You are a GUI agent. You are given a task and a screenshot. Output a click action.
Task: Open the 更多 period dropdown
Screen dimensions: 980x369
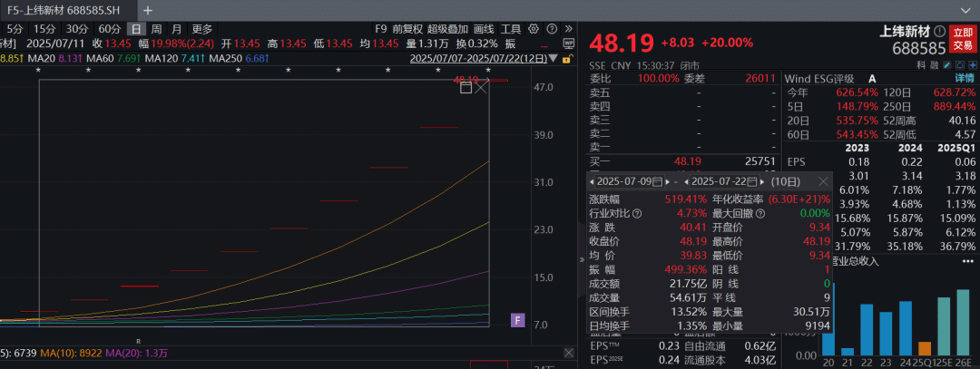point(202,29)
